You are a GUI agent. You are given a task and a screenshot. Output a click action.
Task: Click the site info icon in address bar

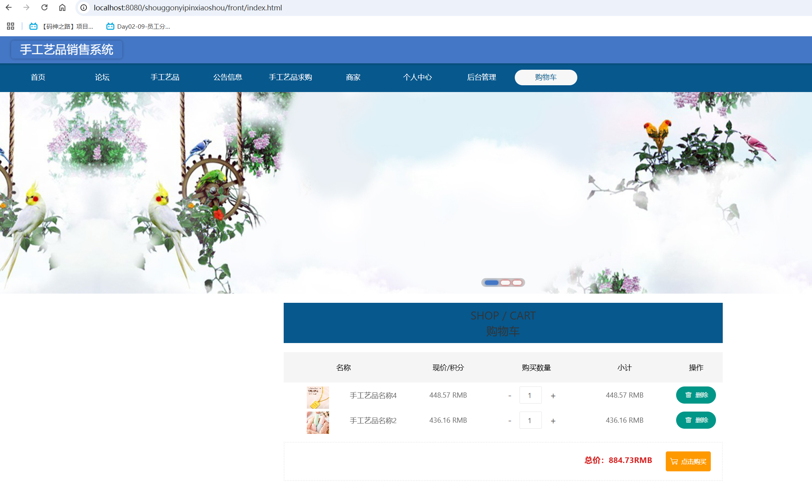pos(84,8)
